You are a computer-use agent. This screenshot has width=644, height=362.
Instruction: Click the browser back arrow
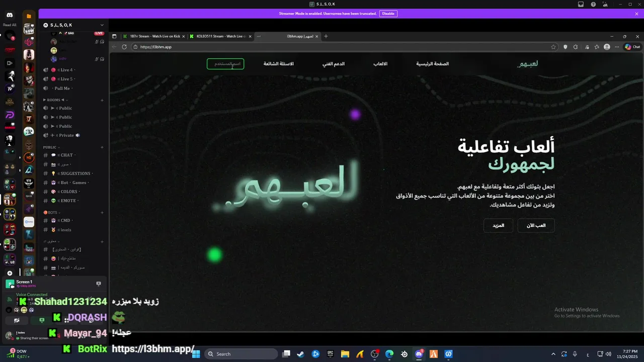point(114,47)
